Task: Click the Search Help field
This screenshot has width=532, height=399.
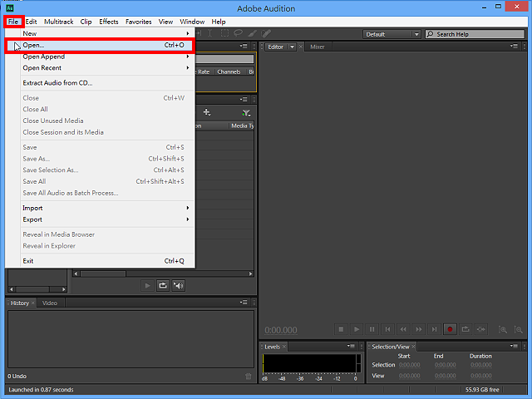Action: pos(475,34)
